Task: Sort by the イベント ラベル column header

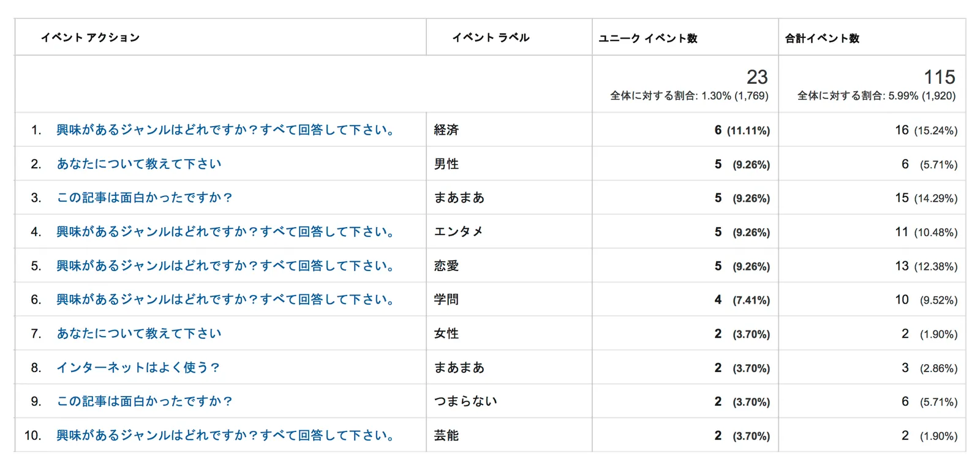Action: pos(491,37)
